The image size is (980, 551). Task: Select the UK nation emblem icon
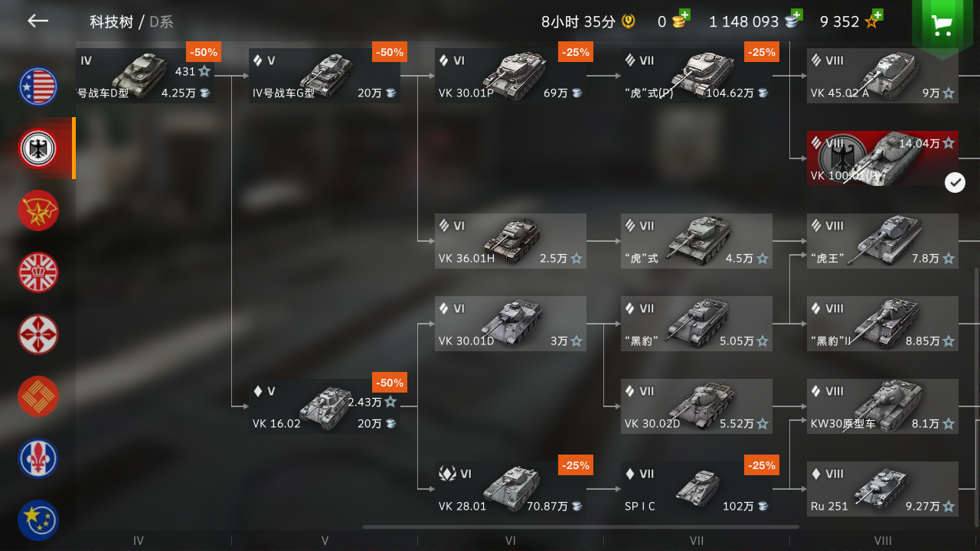pos(38,272)
